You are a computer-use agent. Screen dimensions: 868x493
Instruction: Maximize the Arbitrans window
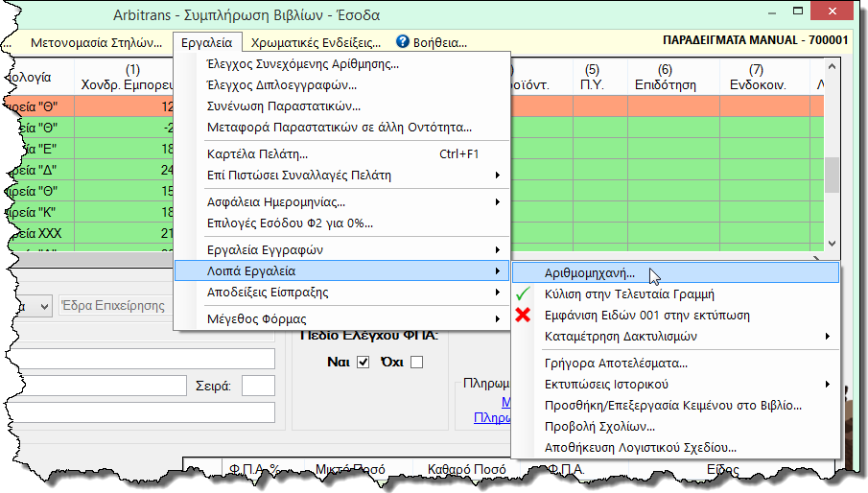pos(798,12)
